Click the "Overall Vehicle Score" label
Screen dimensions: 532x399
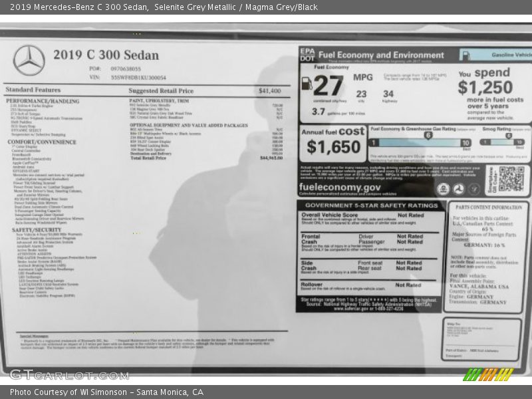tap(329, 215)
